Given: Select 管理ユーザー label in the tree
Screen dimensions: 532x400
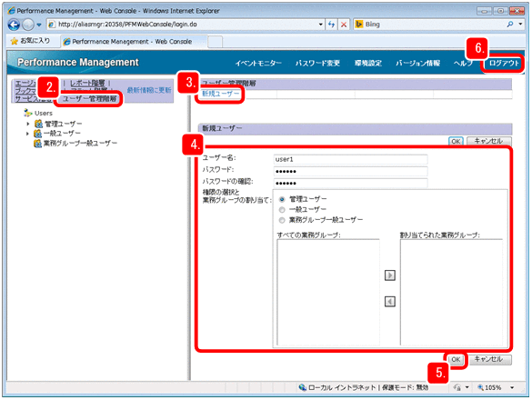Looking at the screenshot, I should (x=63, y=124).
